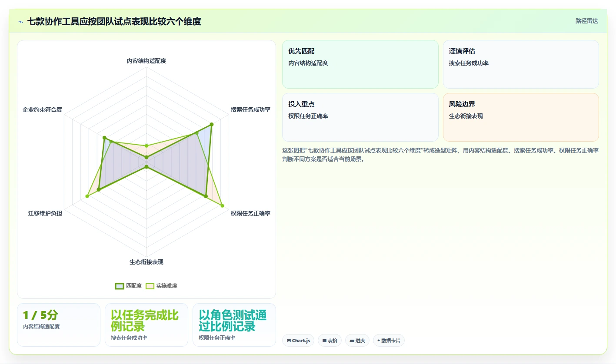
Task: Click the 1 / 5分 stat card
Action: pos(59,325)
